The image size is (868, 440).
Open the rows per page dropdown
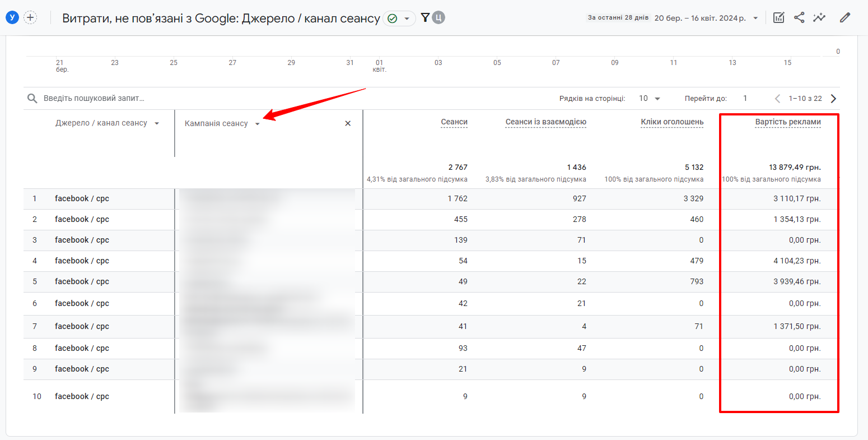[x=650, y=99]
